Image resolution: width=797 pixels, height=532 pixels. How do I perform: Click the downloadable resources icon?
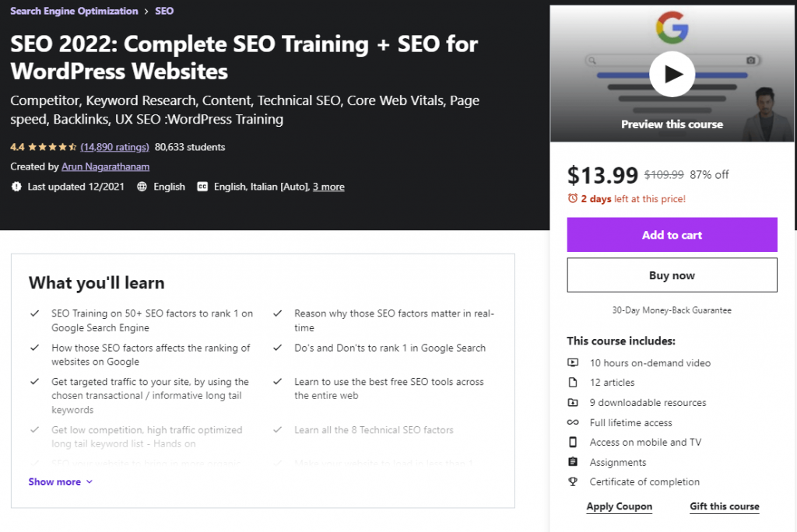pos(574,402)
